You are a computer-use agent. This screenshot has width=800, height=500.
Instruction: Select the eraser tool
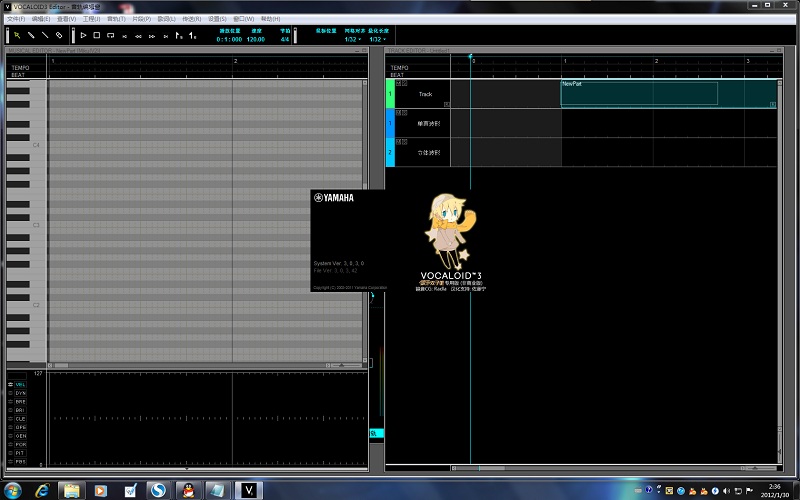[59, 35]
